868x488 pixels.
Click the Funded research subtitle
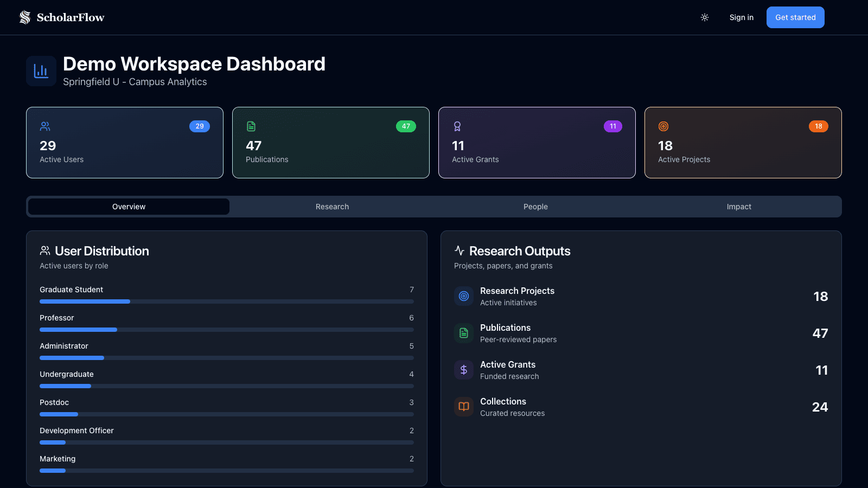coord(509,376)
